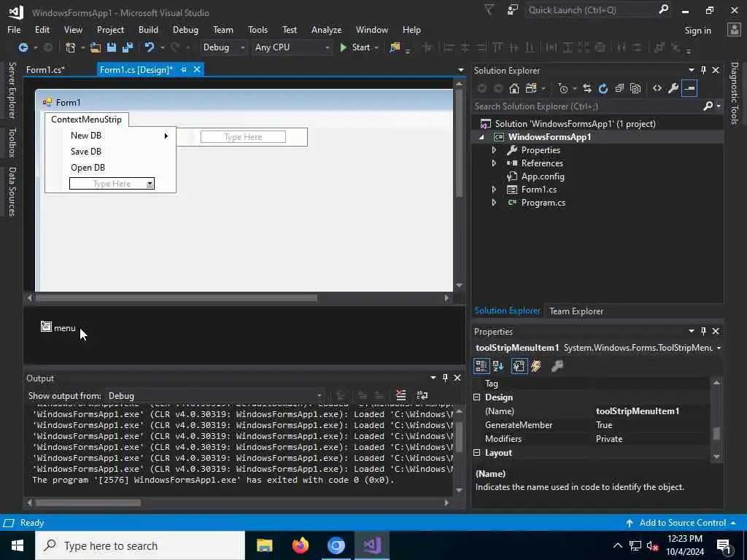The width and height of the screenshot is (747, 560).
Task: Click the View Code icon in Solution Explorer
Action: [x=657, y=88]
